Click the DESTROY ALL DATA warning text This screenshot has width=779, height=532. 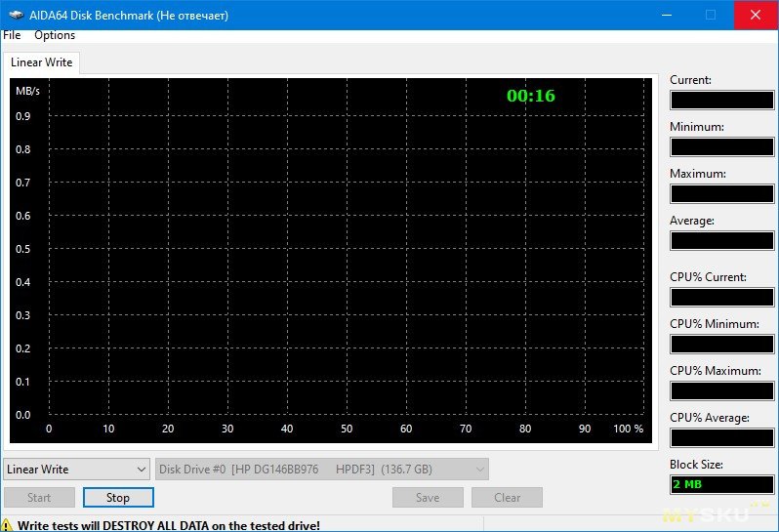169,525
